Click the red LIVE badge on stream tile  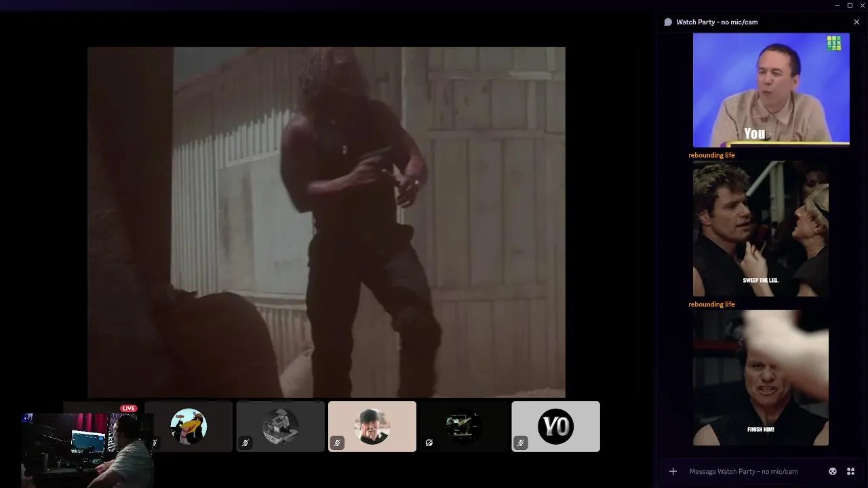point(128,408)
